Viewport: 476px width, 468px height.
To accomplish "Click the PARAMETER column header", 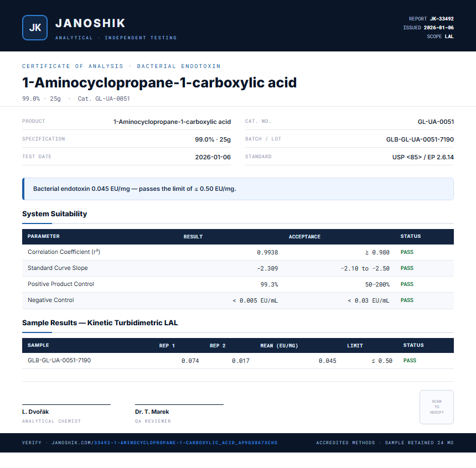I will [x=44, y=236].
